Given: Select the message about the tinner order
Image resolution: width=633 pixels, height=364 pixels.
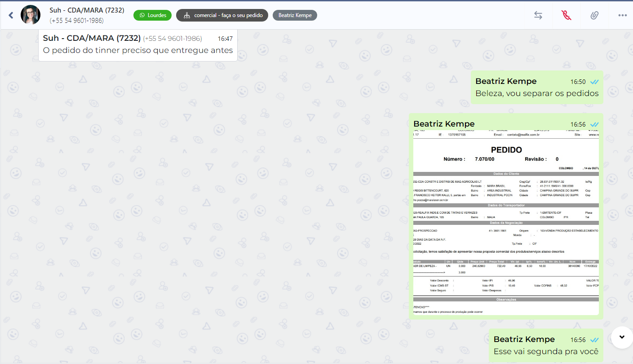Looking at the screenshot, I should tap(137, 50).
